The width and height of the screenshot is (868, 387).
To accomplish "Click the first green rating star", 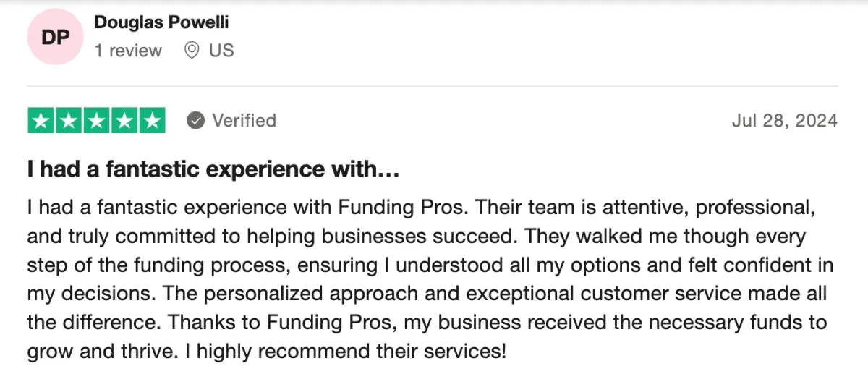I will click(x=41, y=120).
